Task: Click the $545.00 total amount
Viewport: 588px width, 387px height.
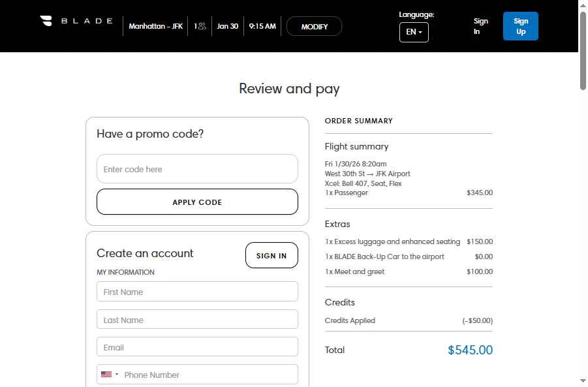Action: click(471, 350)
